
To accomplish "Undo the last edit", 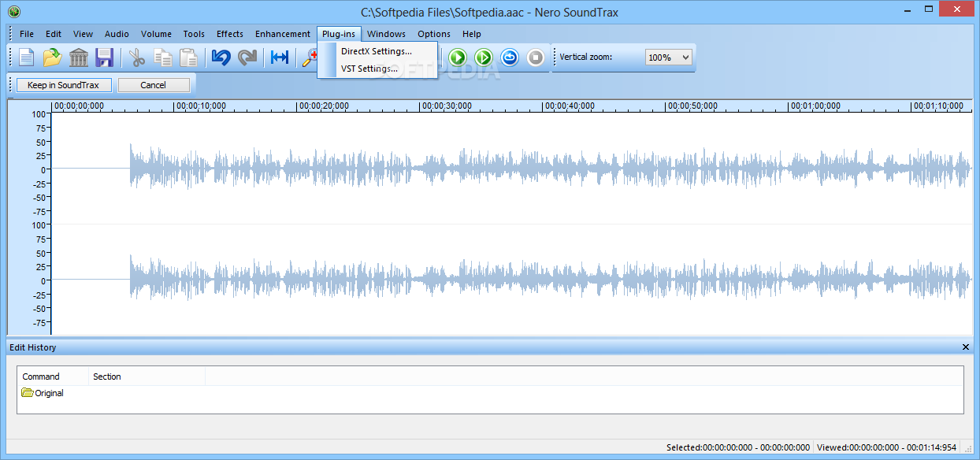I will click(221, 57).
